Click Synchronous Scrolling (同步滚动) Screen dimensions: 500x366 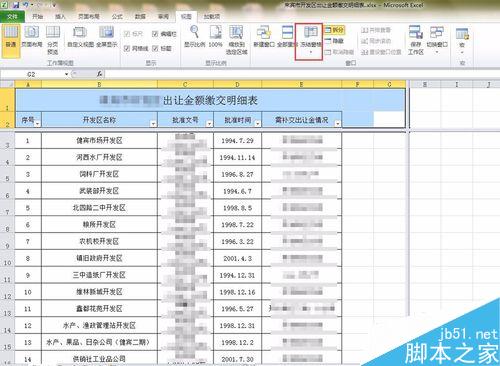pos(376,41)
